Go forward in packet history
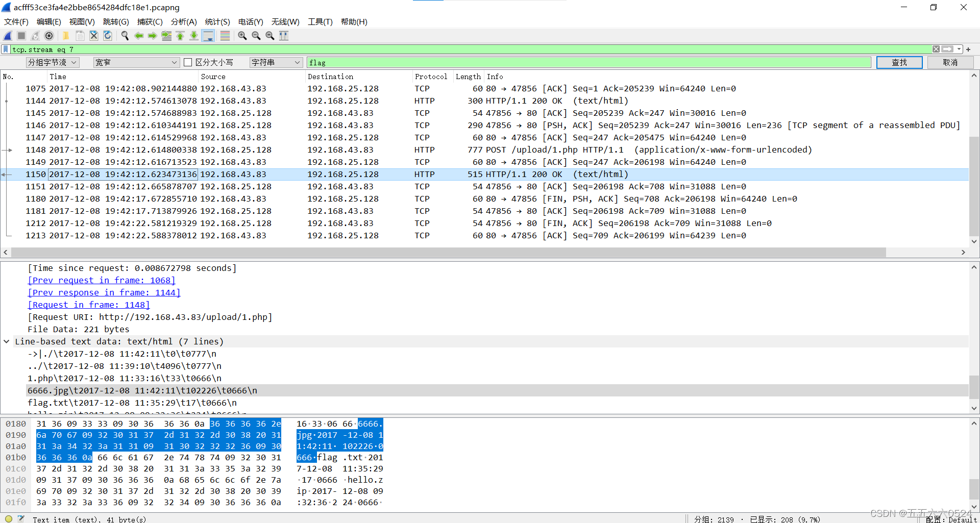 tap(152, 36)
